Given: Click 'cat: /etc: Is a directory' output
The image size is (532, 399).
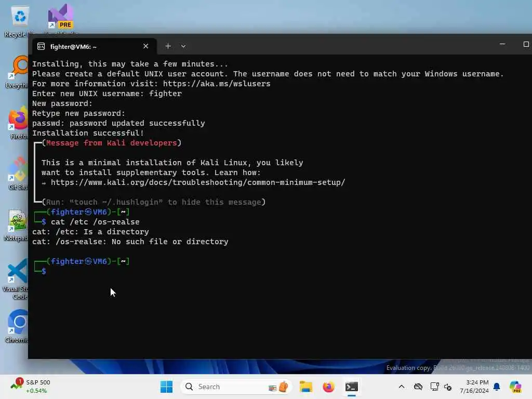Looking at the screenshot, I should point(90,232).
